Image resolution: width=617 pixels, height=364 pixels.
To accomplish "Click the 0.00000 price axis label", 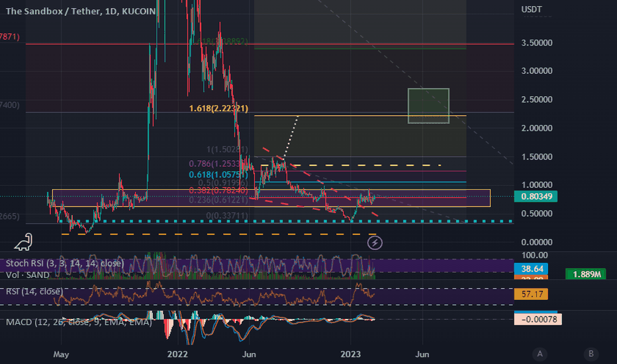I will coord(537,242).
